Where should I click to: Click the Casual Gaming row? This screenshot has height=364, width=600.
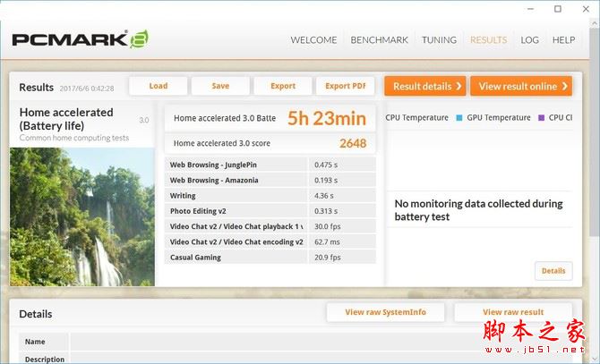(270, 257)
